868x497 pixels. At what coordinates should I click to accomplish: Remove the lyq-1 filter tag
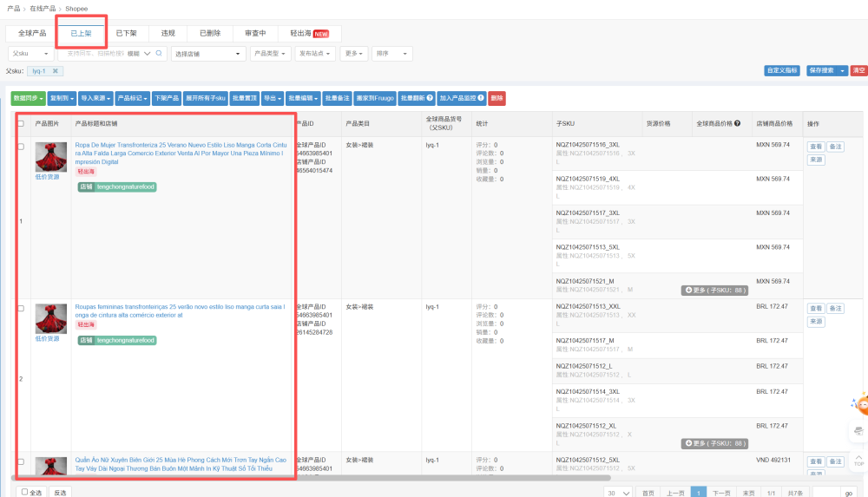(x=56, y=71)
